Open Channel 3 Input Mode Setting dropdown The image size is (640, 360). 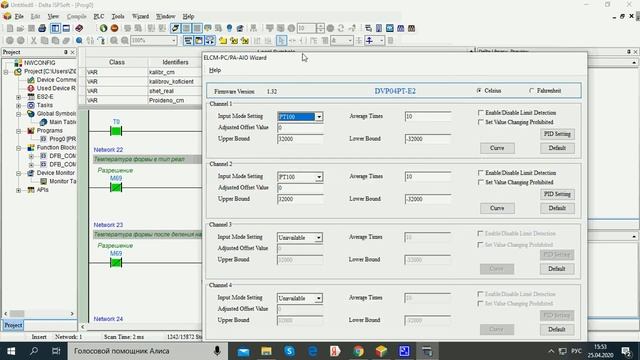pos(319,238)
